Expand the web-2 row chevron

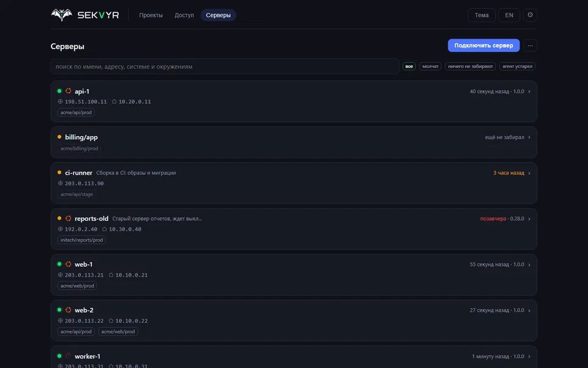coord(529,310)
